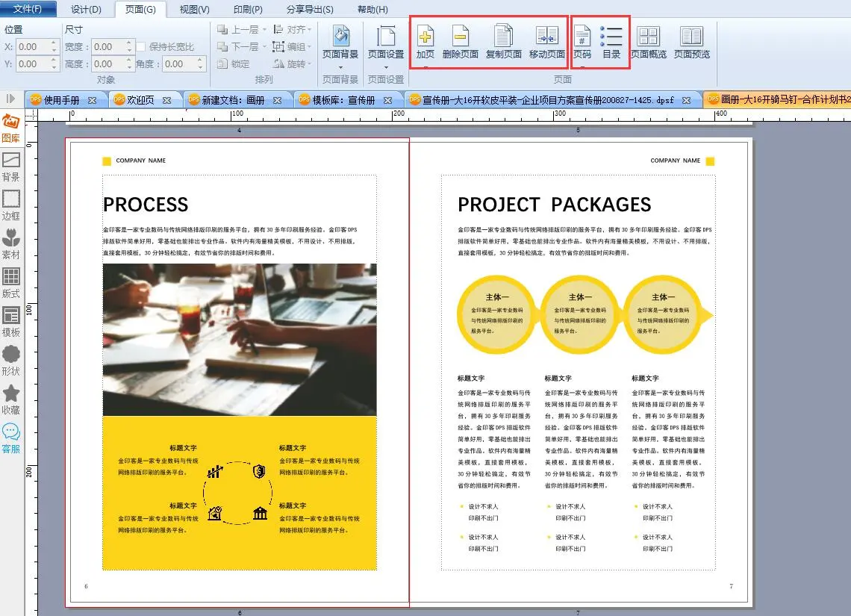The image size is (851, 616).
Task: Expand the 页面设置 dropdown arrow
Action: click(386, 67)
